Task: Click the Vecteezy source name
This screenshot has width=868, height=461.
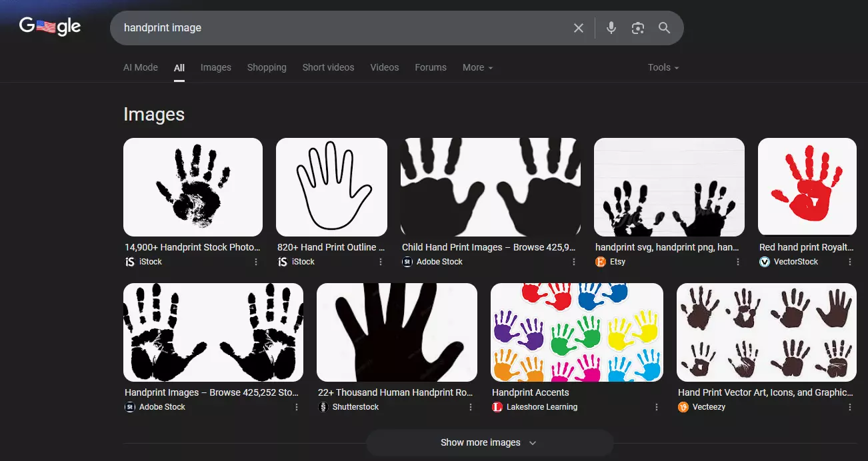Action: click(x=709, y=407)
